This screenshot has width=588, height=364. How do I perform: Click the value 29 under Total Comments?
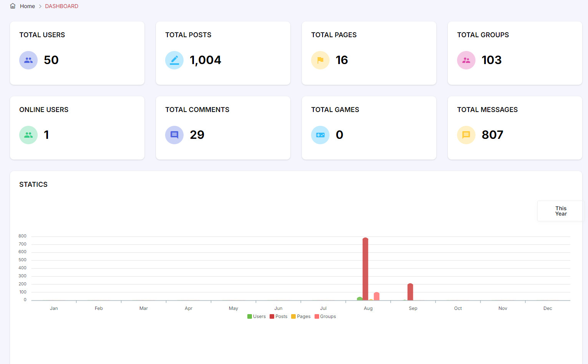point(197,135)
